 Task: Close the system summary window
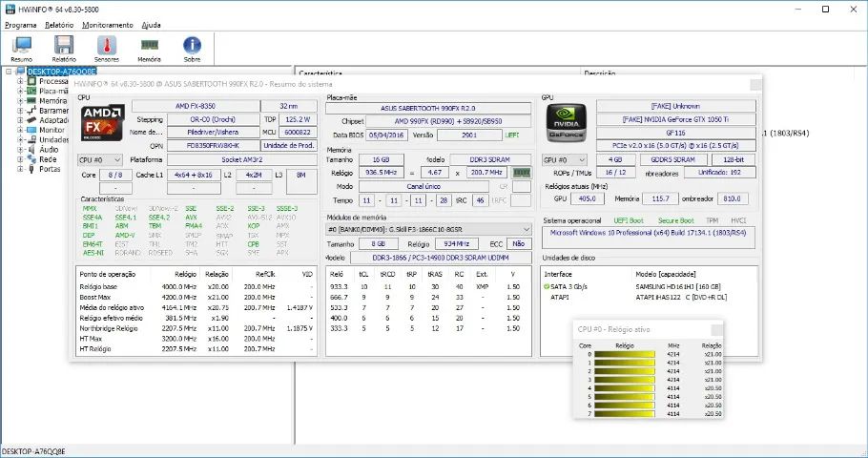pyautogui.click(x=755, y=85)
